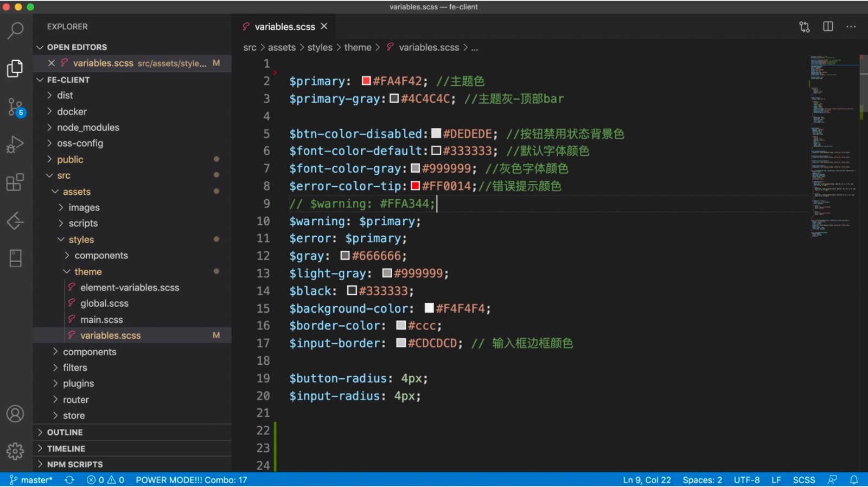This screenshot has width=868, height=487.
Task: Click the styles breadcrumb
Action: (320, 48)
